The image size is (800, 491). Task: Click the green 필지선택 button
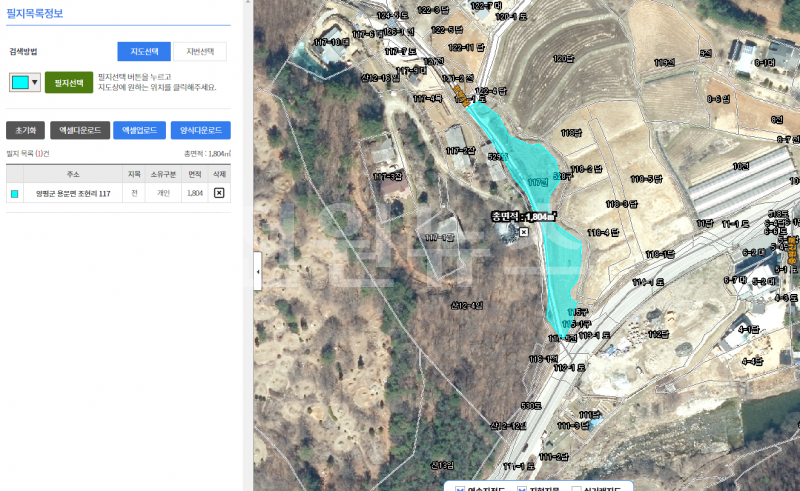(69, 82)
